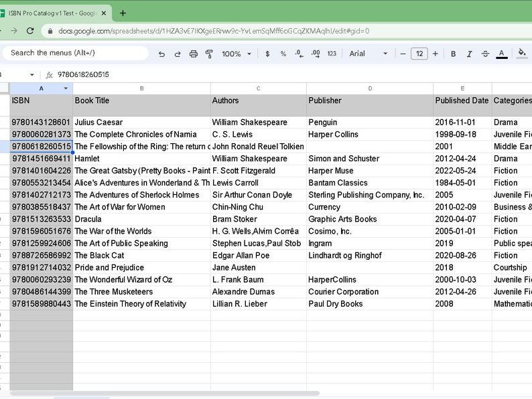Open Arial font family dropdown
The height and width of the screenshot is (399, 532).
coord(369,54)
